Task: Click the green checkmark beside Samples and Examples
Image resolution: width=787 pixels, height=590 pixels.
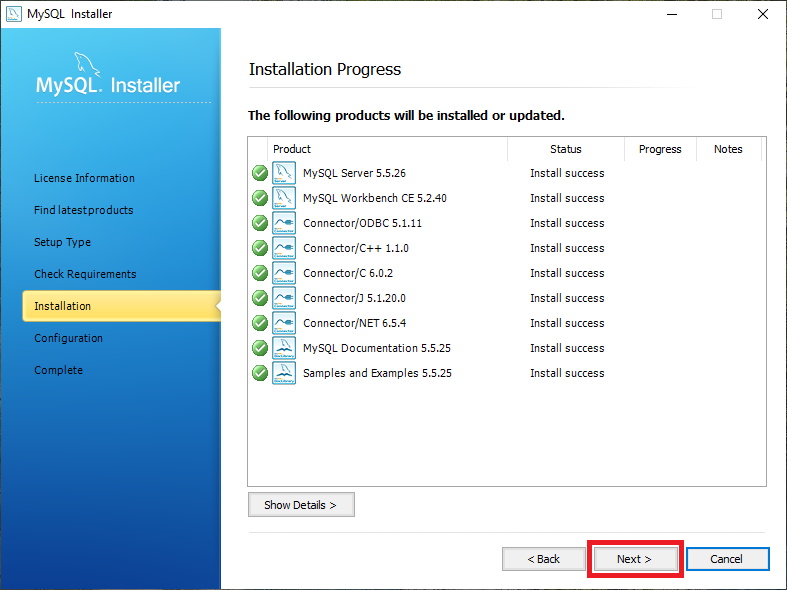Action: pyautogui.click(x=259, y=373)
